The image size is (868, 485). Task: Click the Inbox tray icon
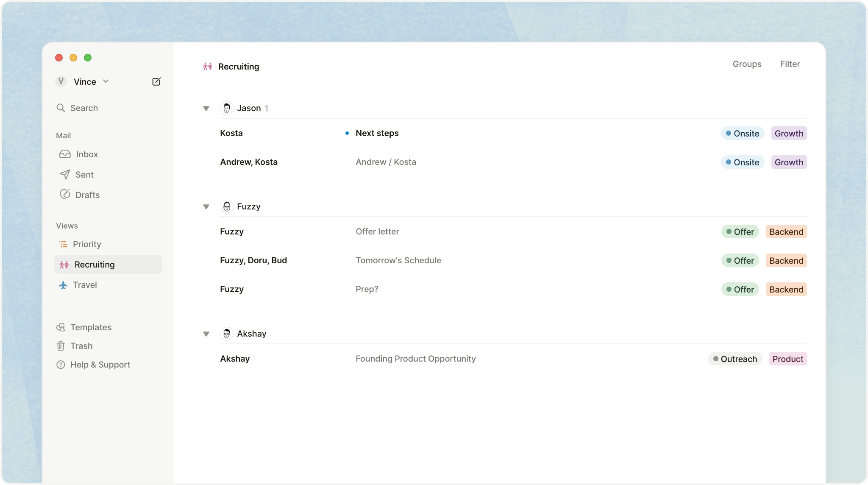65,154
